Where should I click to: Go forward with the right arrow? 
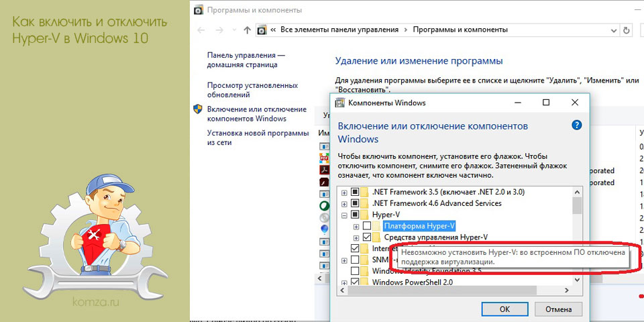tap(219, 30)
